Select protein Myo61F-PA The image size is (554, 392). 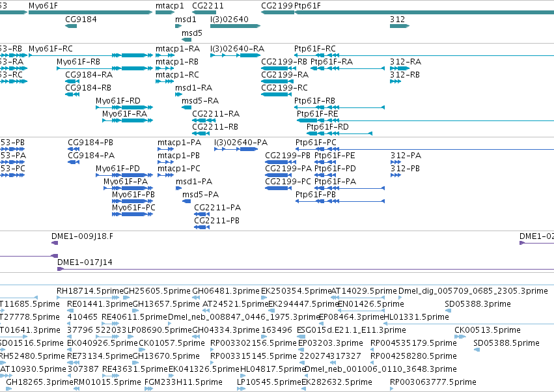[128, 188]
